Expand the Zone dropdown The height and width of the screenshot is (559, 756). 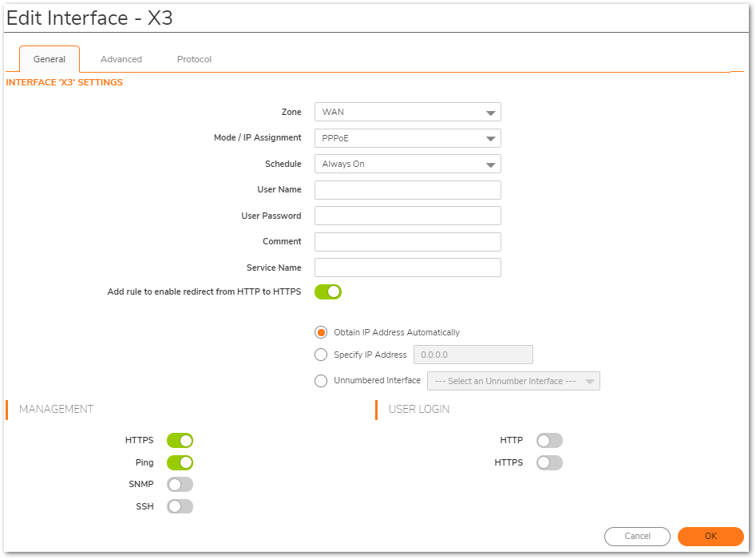tap(407, 113)
